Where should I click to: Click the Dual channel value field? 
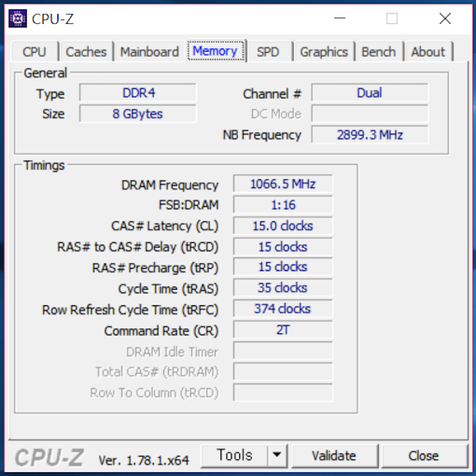coord(369,93)
